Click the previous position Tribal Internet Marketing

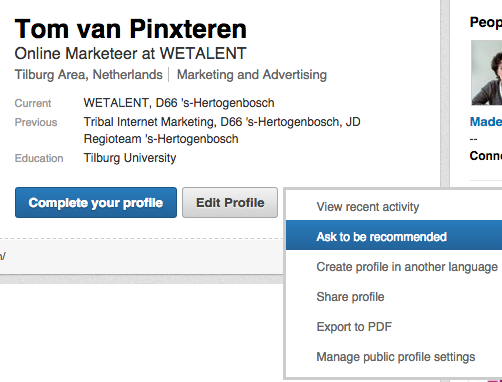tap(148, 122)
